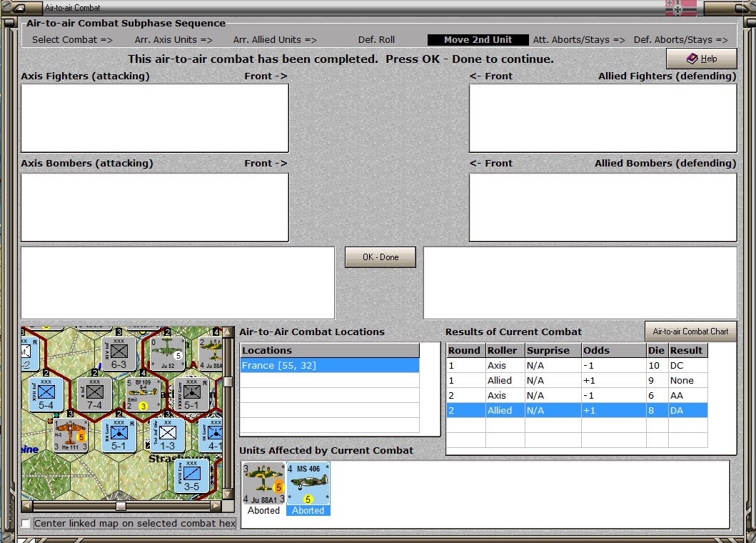Image resolution: width=756 pixels, height=543 pixels.
Task: Click die value 10 in results table
Action: pos(654,365)
